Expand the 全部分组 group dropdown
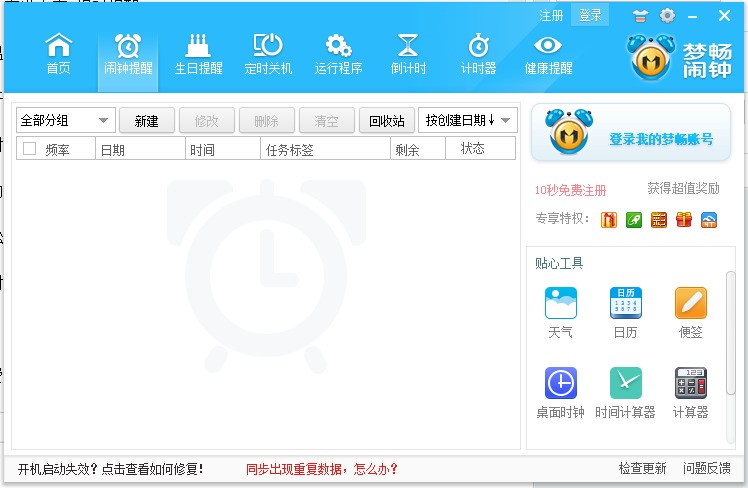The image size is (748, 488). (66, 120)
